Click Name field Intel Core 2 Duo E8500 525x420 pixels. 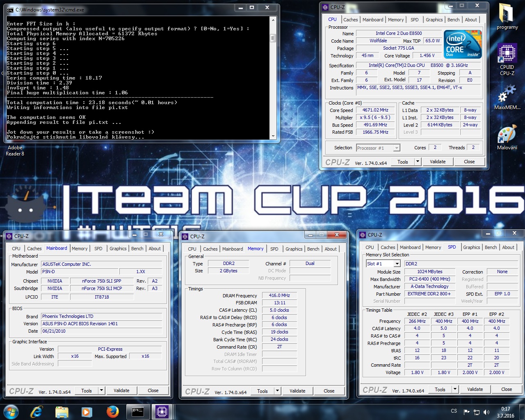(x=399, y=33)
